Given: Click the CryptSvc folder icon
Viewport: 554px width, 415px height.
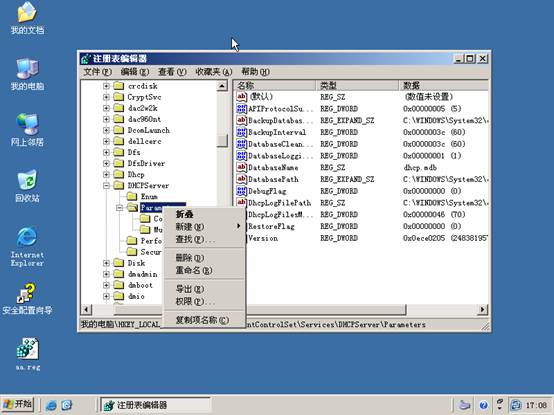Looking at the screenshot, I should [119, 97].
